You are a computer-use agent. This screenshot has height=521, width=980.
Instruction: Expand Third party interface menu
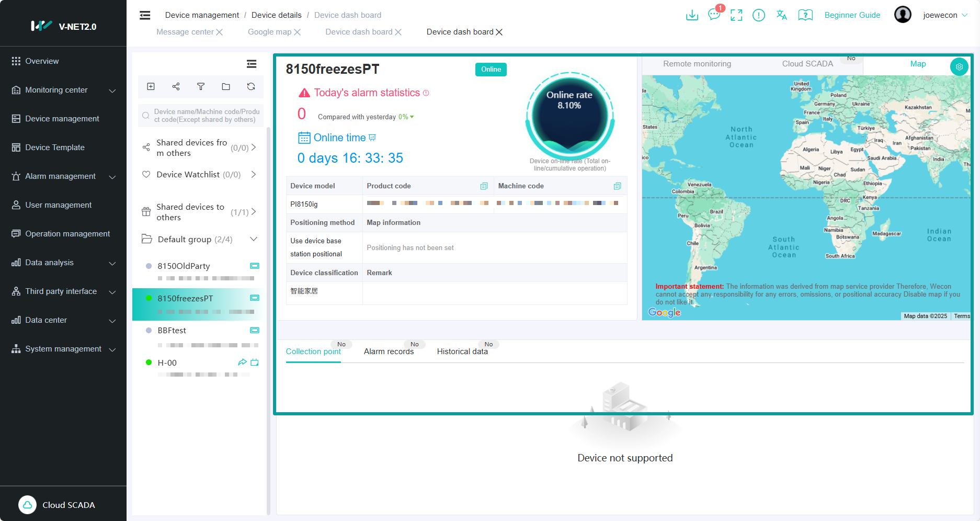(112, 292)
